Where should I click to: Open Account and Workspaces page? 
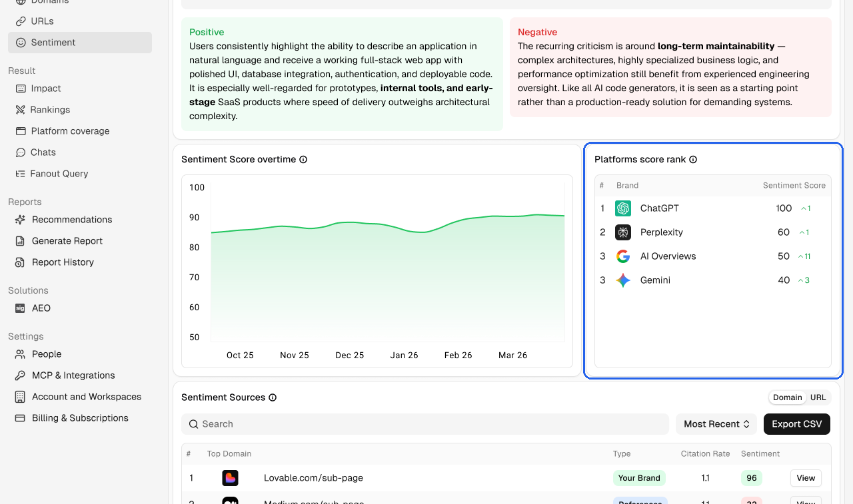[87, 397]
